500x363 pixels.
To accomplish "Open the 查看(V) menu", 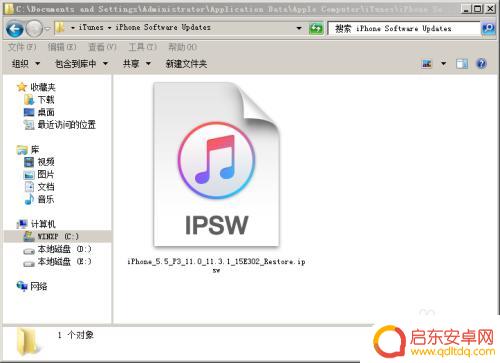I will [102, 47].
